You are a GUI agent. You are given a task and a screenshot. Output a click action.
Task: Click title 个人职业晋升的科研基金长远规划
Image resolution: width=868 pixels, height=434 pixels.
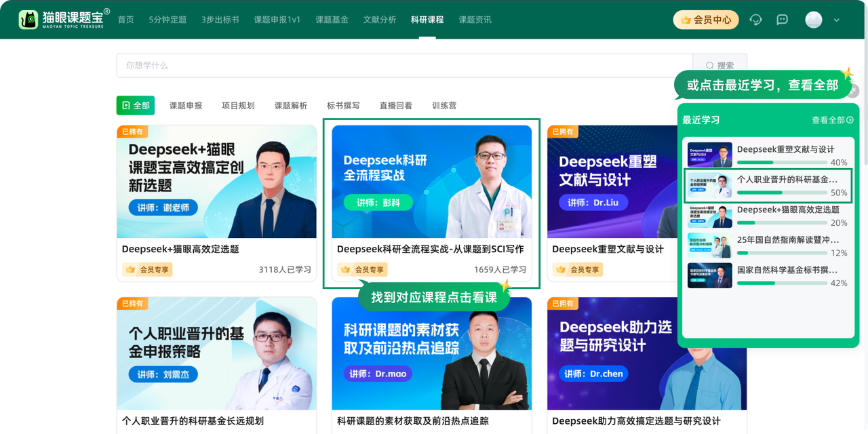pyautogui.click(x=193, y=421)
